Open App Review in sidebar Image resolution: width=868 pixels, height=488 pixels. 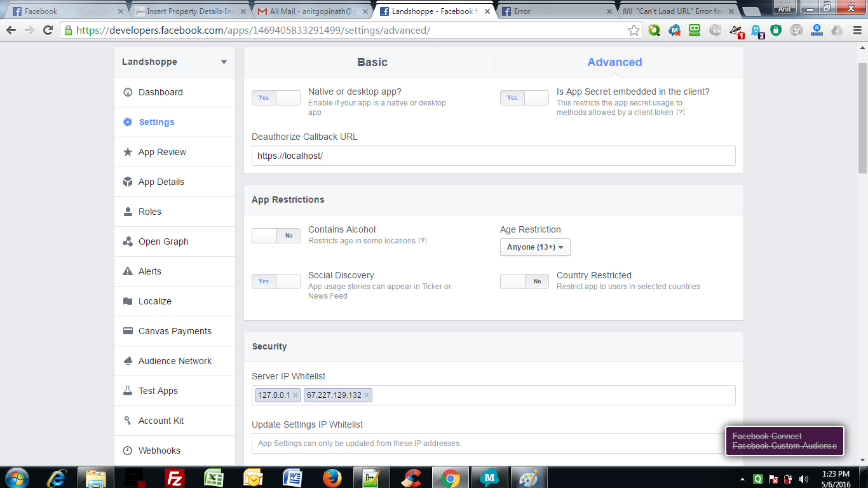click(175, 152)
